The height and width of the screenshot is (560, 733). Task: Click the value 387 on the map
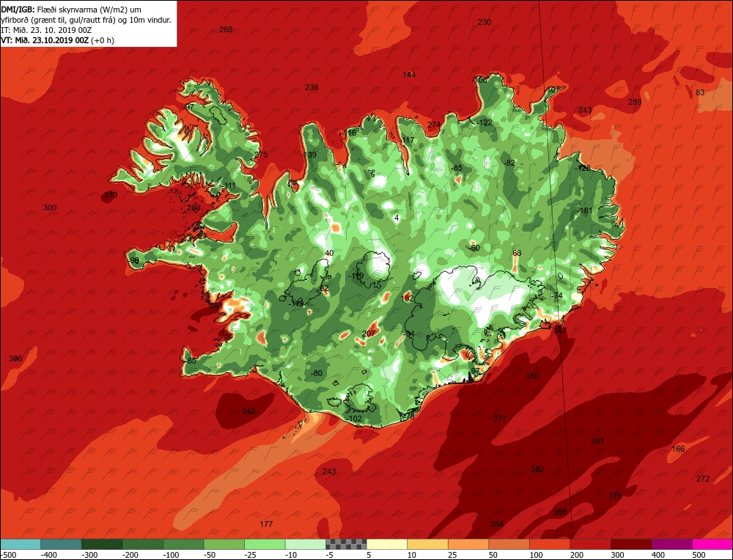point(597,441)
